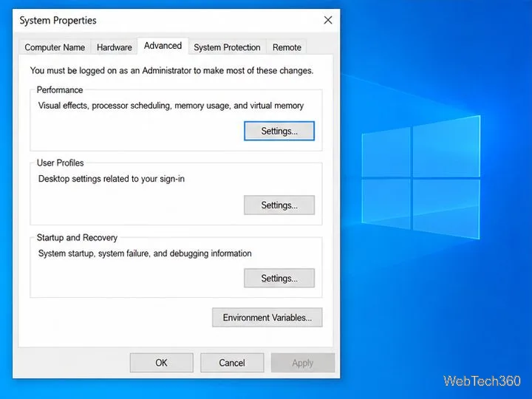Switch to the Computer Name tab
Image resolution: width=532 pixels, height=399 pixels.
pos(55,47)
